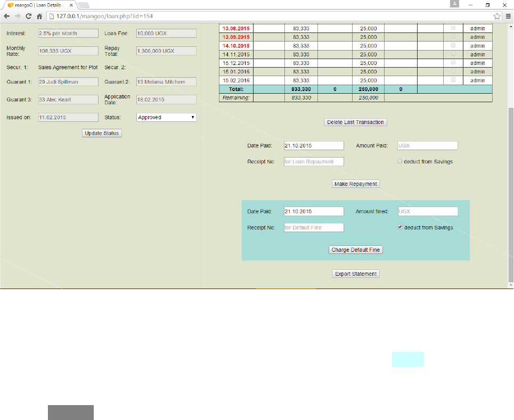The image size is (514, 420).
Task: Click Guarant.2 field 13 Melania Mitchem
Action: 166,81
